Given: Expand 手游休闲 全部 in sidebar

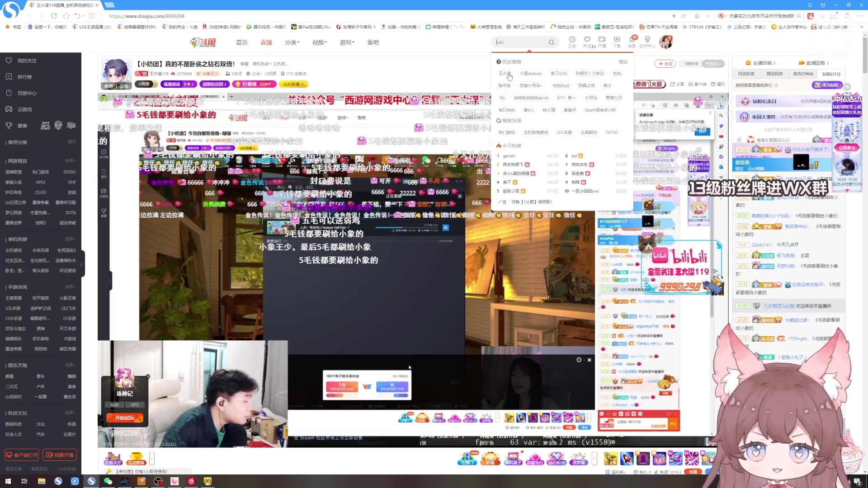Looking at the screenshot, I should click(x=70, y=287).
